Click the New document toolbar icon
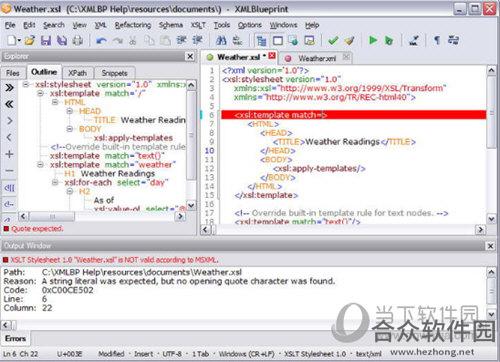The image size is (500, 362). tap(11, 40)
